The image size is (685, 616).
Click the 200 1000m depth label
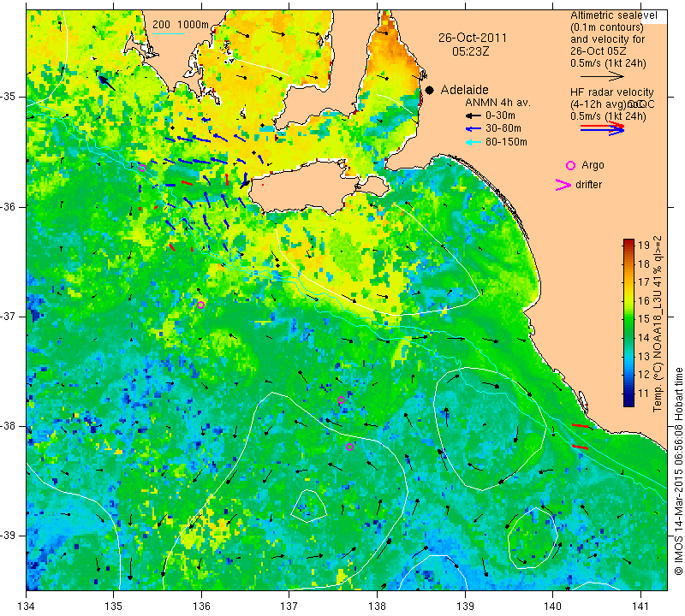[181, 25]
